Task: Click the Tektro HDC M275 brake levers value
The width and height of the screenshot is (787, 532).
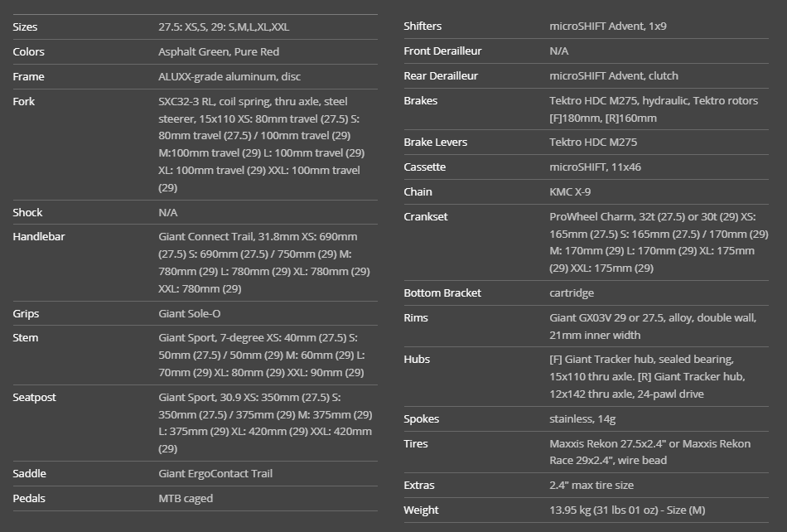Action: tap(593, 142)
